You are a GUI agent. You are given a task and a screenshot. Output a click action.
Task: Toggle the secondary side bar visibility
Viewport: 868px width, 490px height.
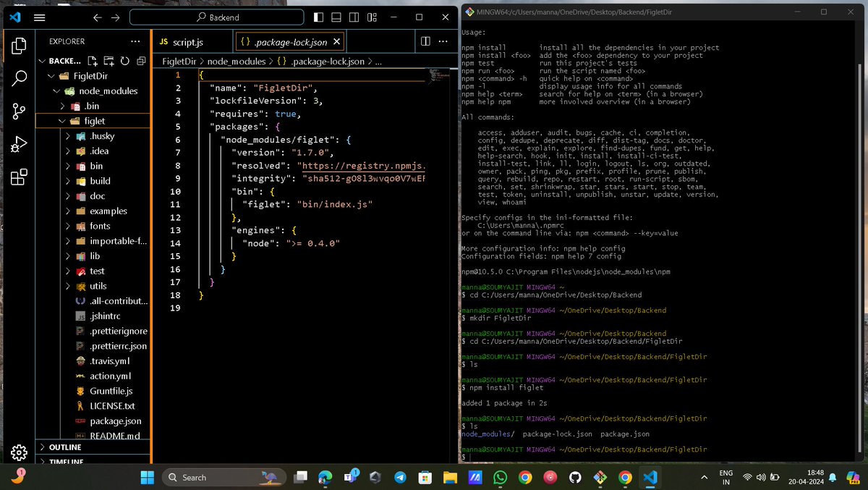[x=354, y=17]
